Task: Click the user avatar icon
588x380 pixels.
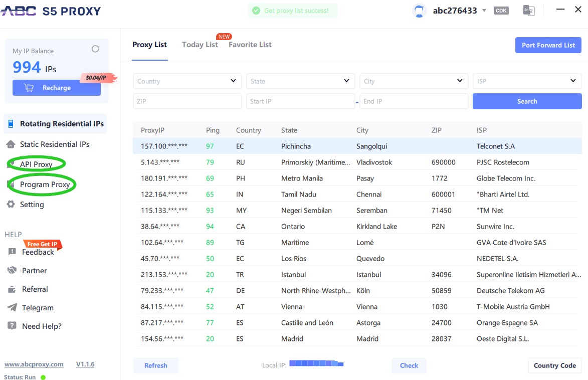Action: pyautogui.click(x=419, y=11)
